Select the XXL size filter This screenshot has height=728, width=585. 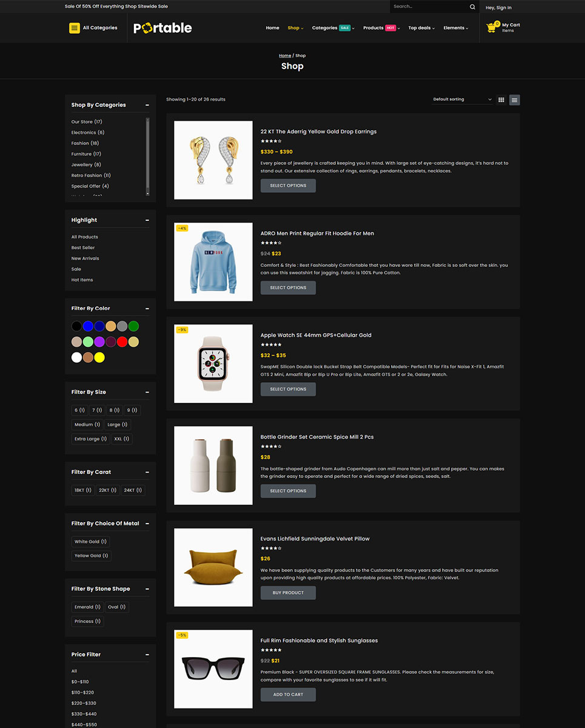(121, 439)
